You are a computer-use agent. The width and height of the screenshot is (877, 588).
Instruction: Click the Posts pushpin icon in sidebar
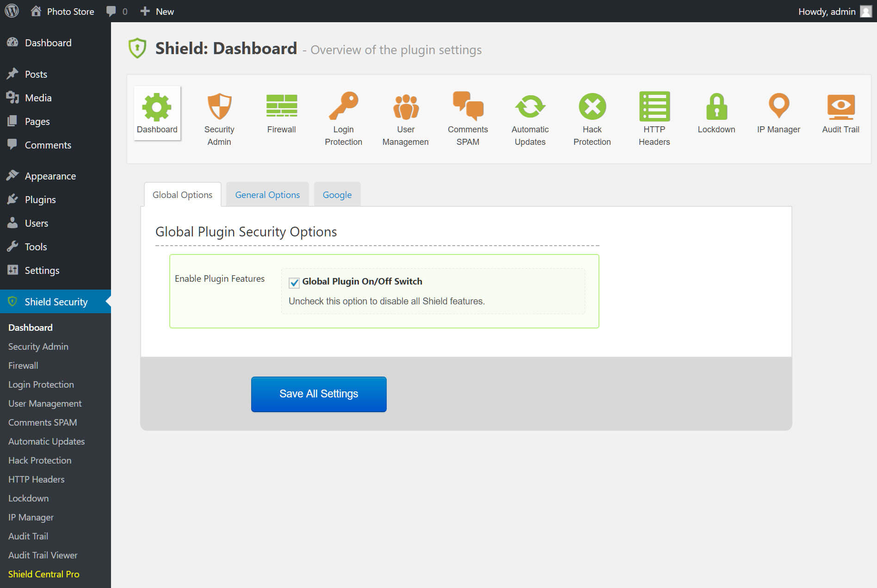(x=12, y=74)
